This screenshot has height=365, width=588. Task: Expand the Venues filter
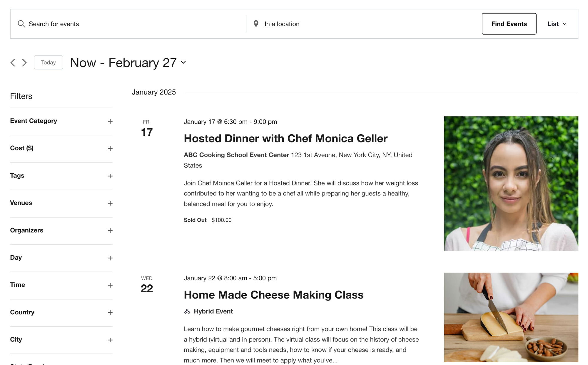point(110,203)
